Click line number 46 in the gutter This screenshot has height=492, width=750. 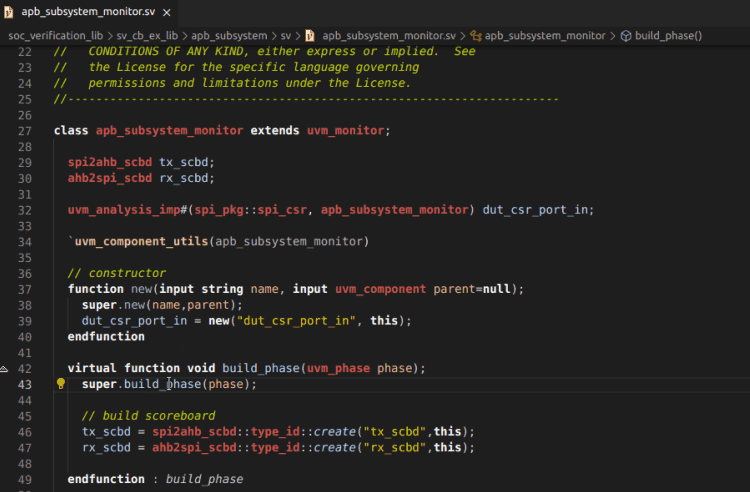(x=25, y=431)
